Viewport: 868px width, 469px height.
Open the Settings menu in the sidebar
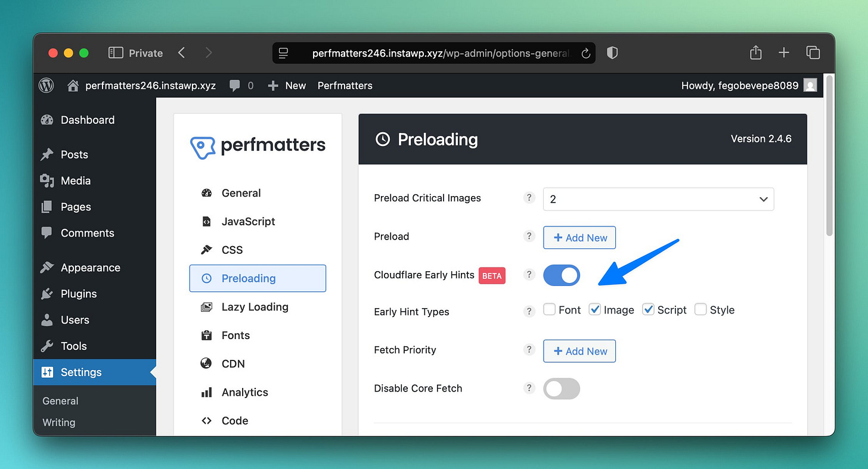tap(95, 372)
